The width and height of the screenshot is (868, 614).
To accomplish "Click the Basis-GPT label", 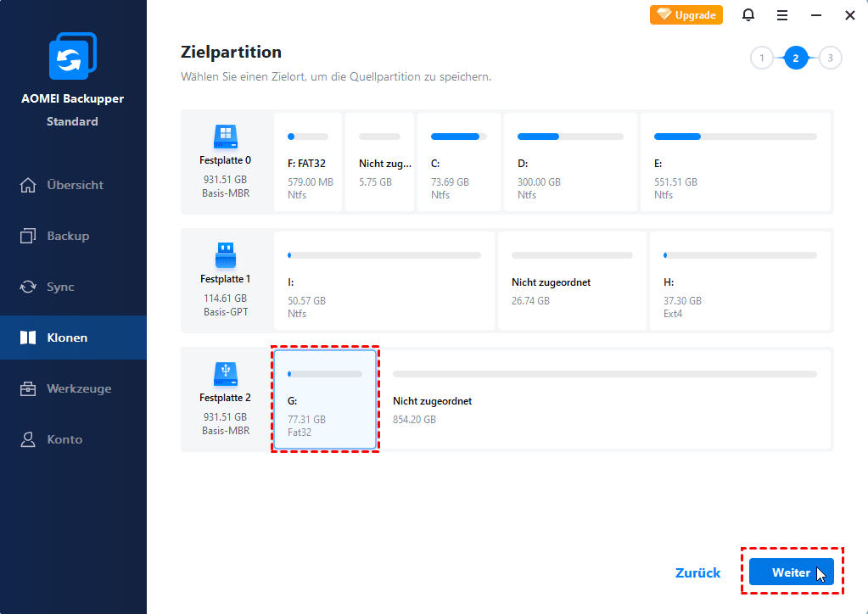I will click(x=226, y=312).
